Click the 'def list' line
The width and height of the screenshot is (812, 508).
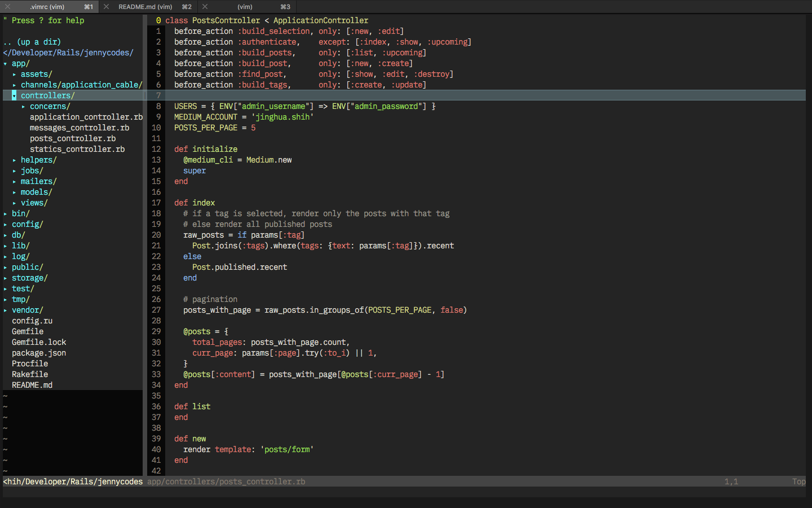click(192, 407)
